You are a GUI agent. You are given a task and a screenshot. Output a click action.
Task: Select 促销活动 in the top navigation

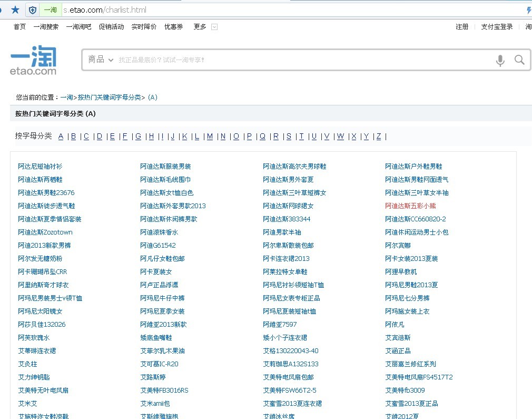click(x=111, y=27)
